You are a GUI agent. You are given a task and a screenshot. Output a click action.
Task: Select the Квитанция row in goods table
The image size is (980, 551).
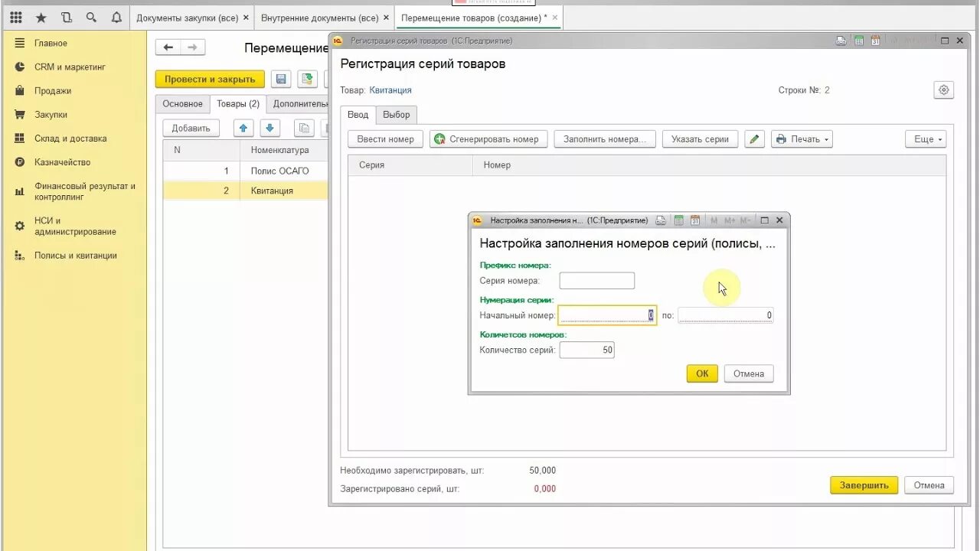[245, 191]
